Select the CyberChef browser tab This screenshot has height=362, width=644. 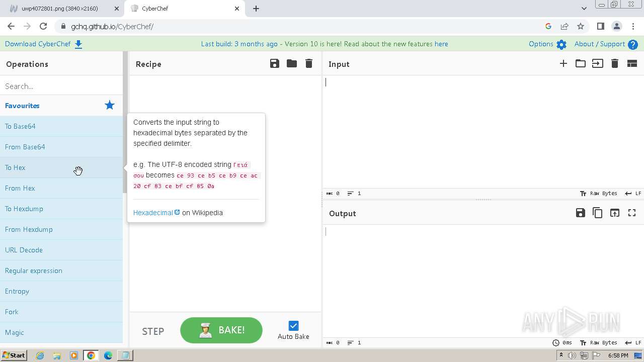coord(185,9)
